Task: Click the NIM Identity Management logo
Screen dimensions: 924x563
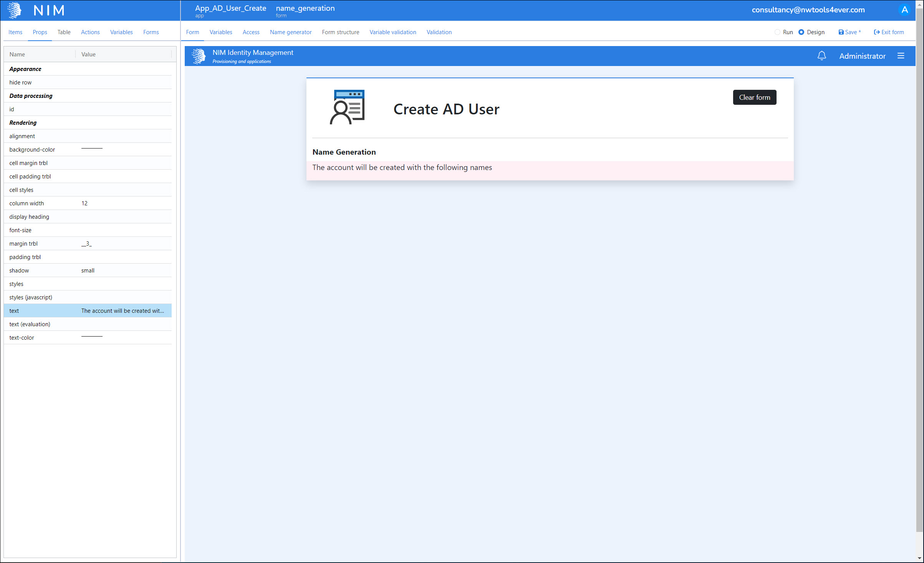Action: (199, 56)
